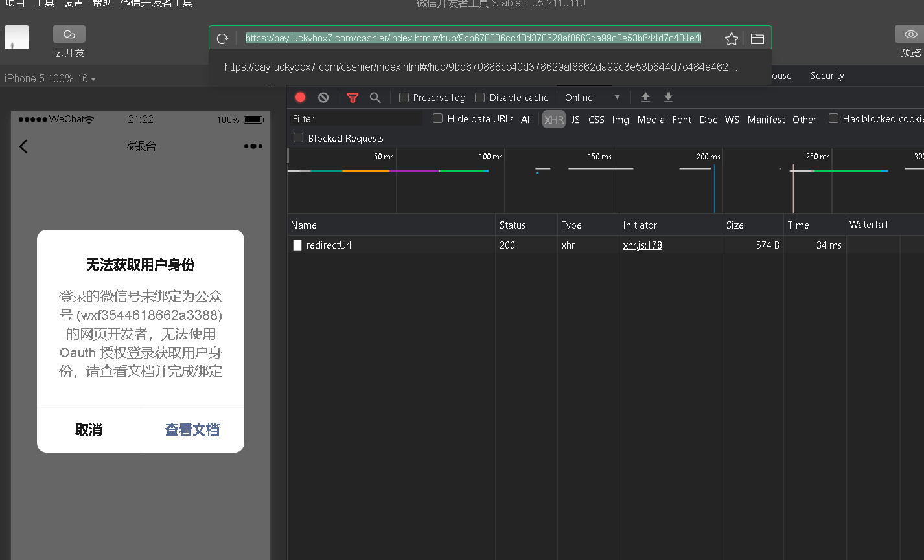Filter requests by Doc type
The image size is (924, 560).
[x=708, y=120]
